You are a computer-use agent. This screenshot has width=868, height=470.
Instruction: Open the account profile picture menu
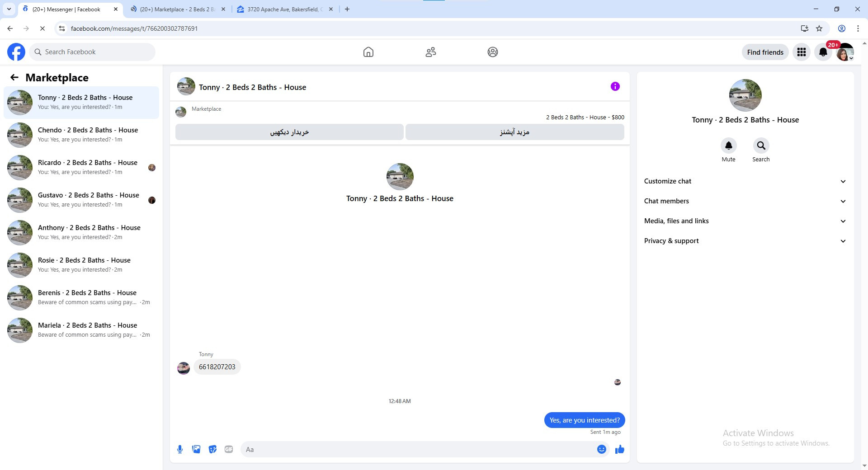pos(845,52)
